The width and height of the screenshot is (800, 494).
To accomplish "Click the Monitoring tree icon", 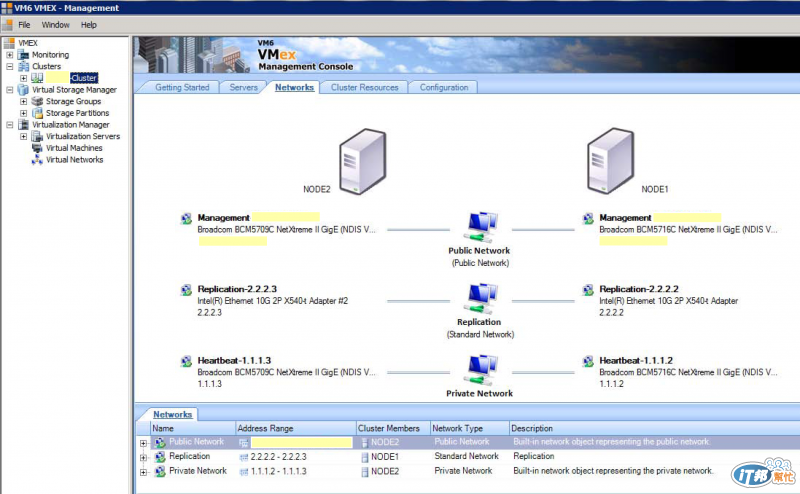I will (x=23, y=55).
